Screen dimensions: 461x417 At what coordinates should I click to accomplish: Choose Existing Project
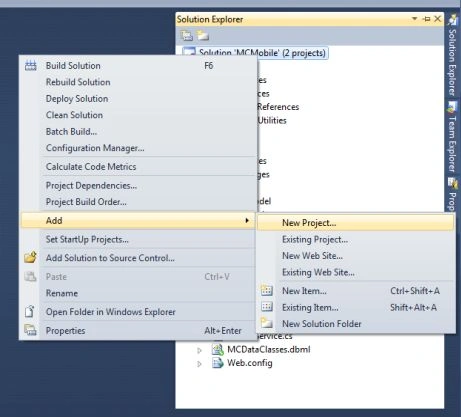[355, 239]
